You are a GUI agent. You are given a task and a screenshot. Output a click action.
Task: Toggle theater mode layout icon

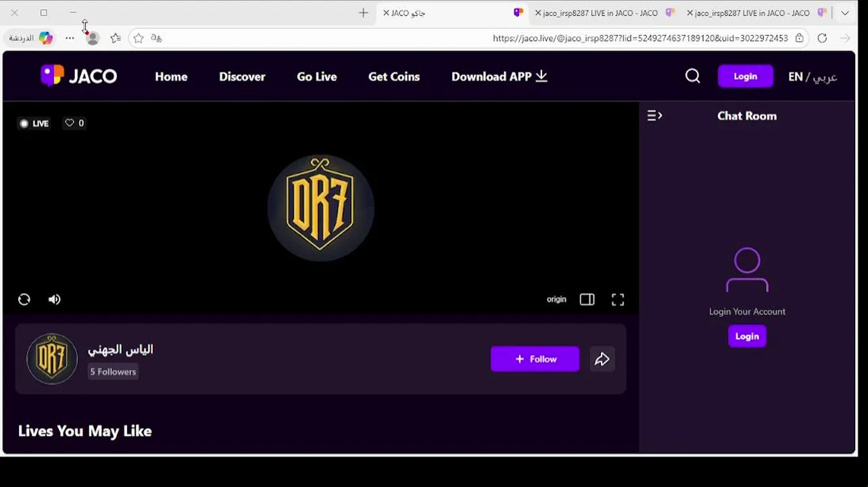[x=587, y=300]
